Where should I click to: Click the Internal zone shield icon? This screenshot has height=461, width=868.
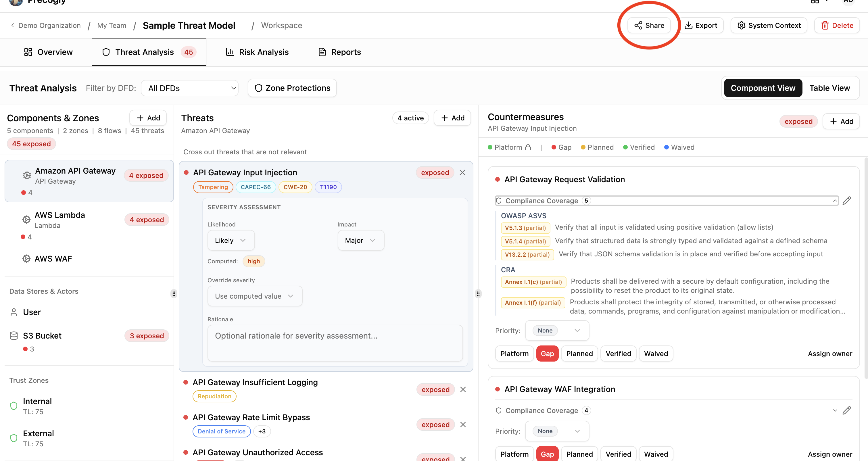tap(14, 406)
